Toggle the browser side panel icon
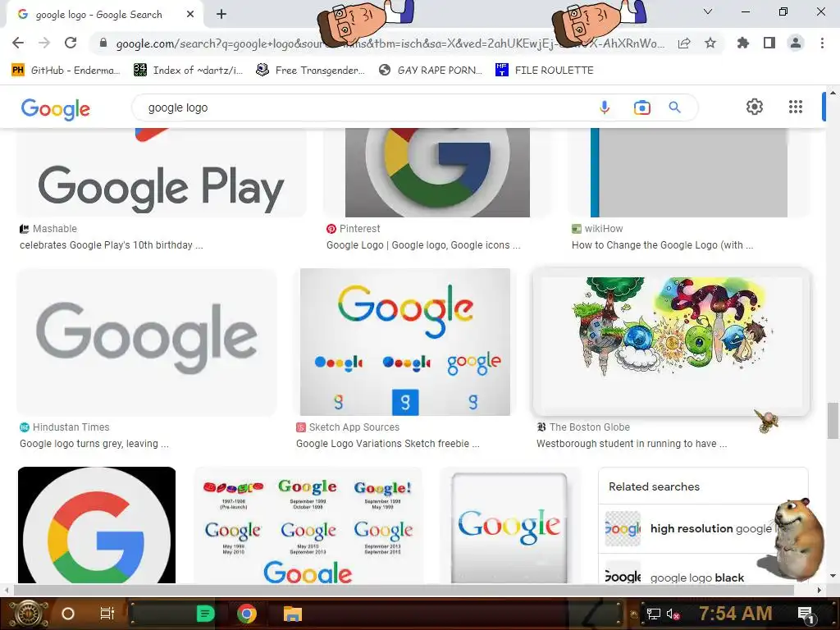840x630 pixels. (x=769, y=43)
